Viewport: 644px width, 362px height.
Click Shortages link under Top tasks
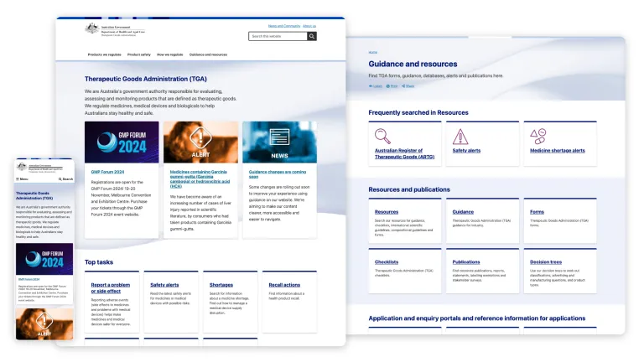coord(221,285)
